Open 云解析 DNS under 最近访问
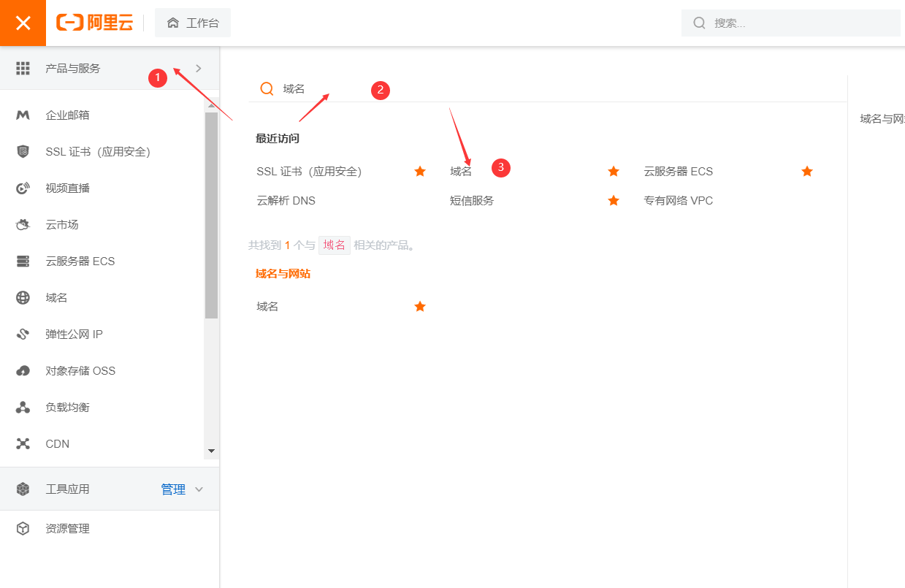This screenshot has width=905, height=588. (286, 201)
